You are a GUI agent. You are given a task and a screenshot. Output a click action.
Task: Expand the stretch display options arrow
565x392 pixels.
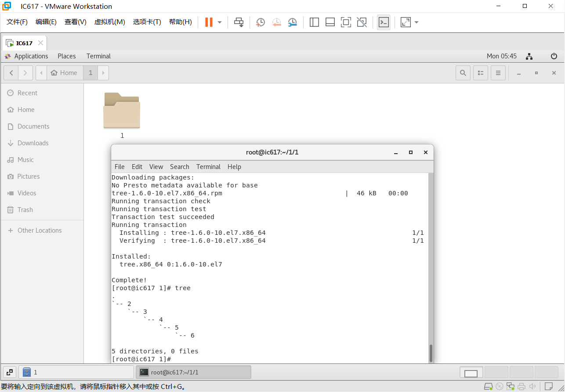[x=417, y=22]
